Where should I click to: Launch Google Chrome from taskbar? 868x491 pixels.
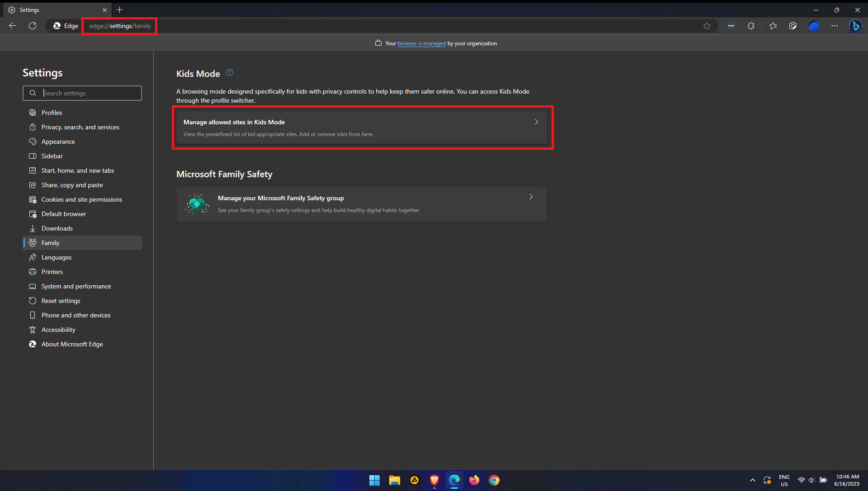pos(494,480)
